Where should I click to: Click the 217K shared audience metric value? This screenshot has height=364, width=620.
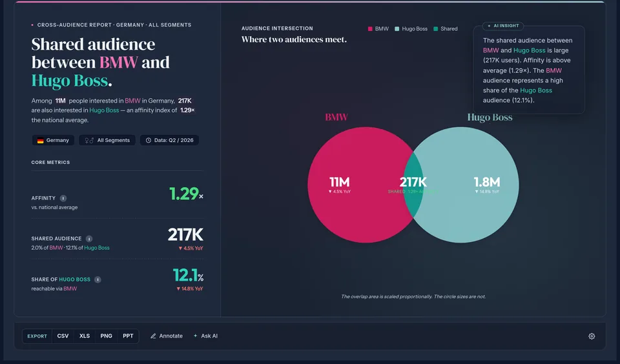[185, 235]
